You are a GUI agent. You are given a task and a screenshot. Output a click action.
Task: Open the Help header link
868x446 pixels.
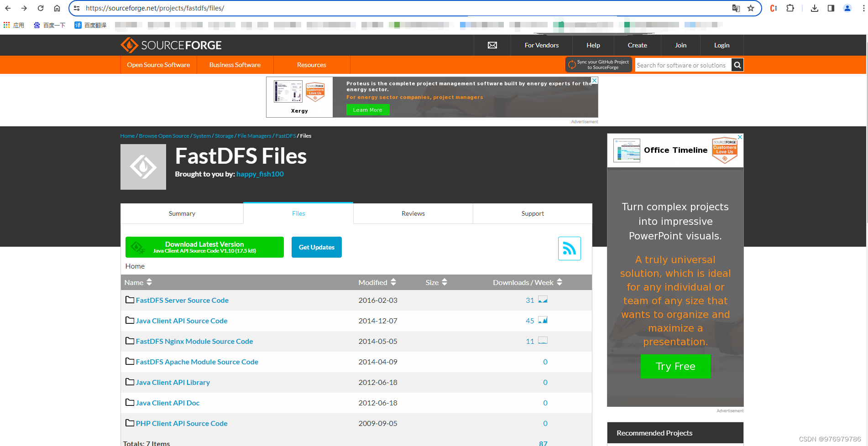593,45
